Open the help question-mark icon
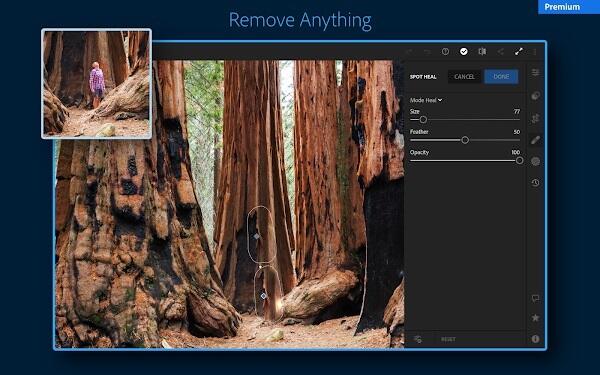Image resolution: width=600 pixels, height=375 pixels. tap(445, 51)
